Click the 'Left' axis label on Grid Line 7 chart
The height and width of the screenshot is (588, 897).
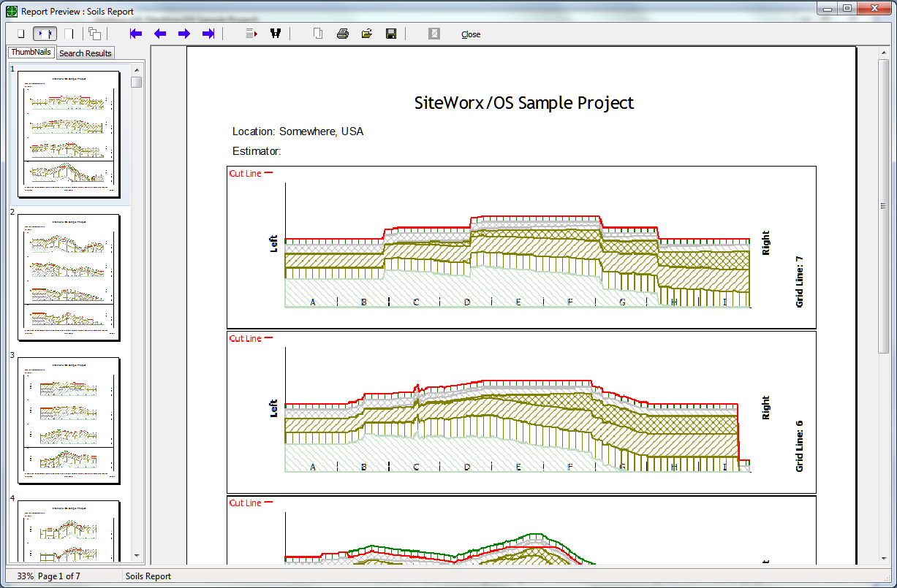pyautogui.click(x=274, y=243)
